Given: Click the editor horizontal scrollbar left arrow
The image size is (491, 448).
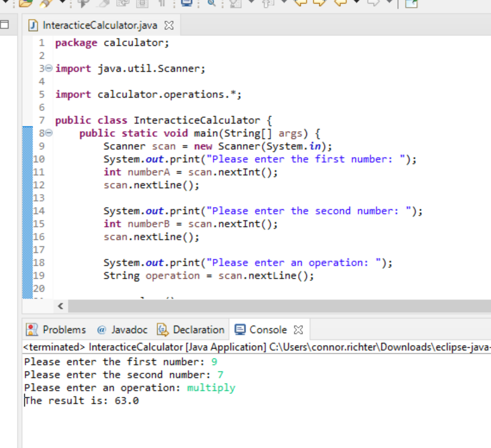Looking at the screenshot, I should 60,306.
